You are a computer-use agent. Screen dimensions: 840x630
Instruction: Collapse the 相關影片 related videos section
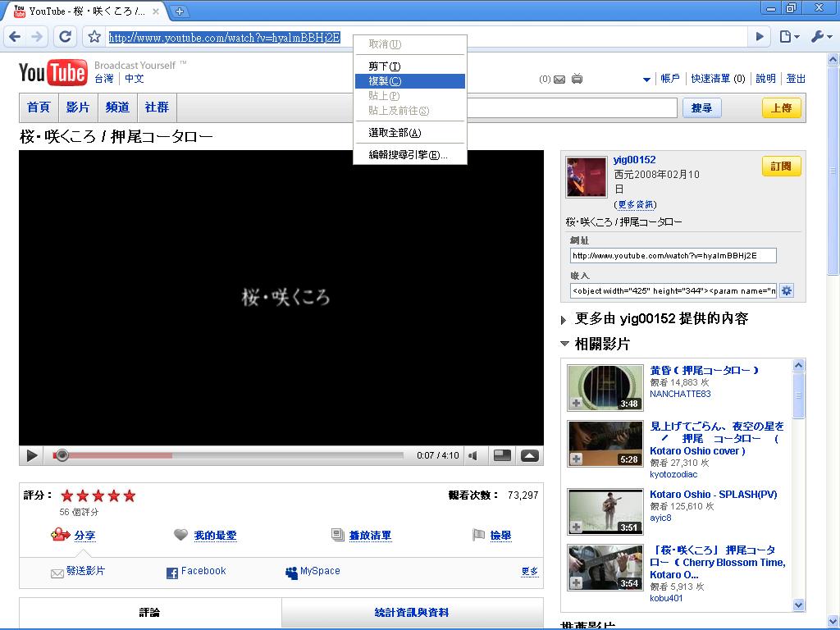point(564,344)
